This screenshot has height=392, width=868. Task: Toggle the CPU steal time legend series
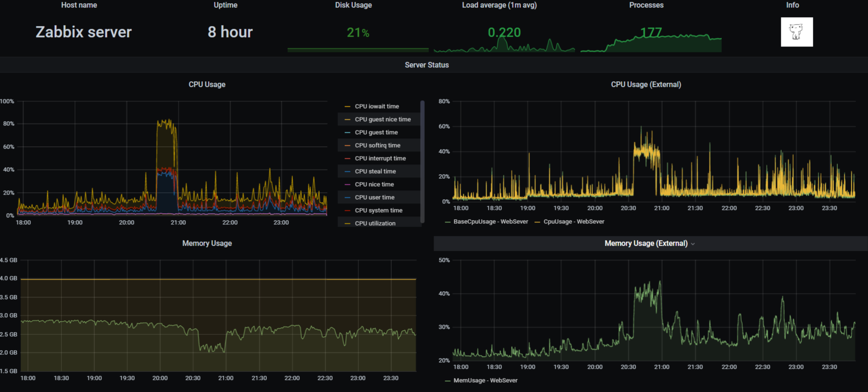(376, 171)
